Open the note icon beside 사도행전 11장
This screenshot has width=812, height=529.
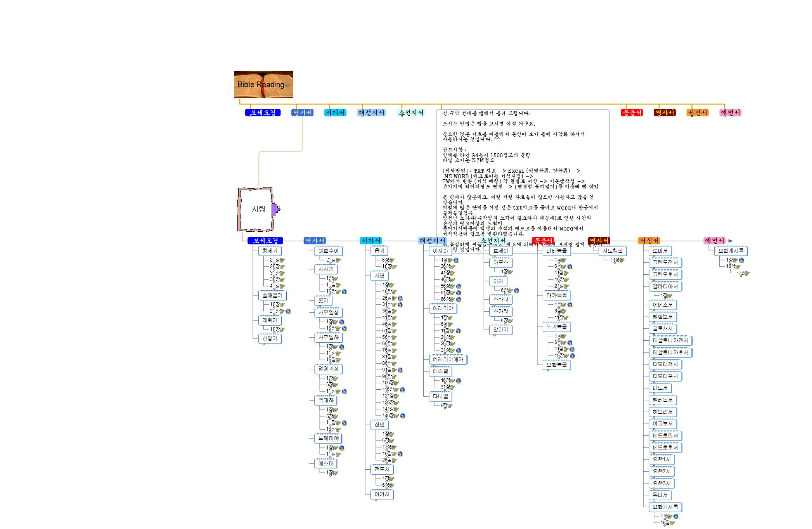point(622,260)
